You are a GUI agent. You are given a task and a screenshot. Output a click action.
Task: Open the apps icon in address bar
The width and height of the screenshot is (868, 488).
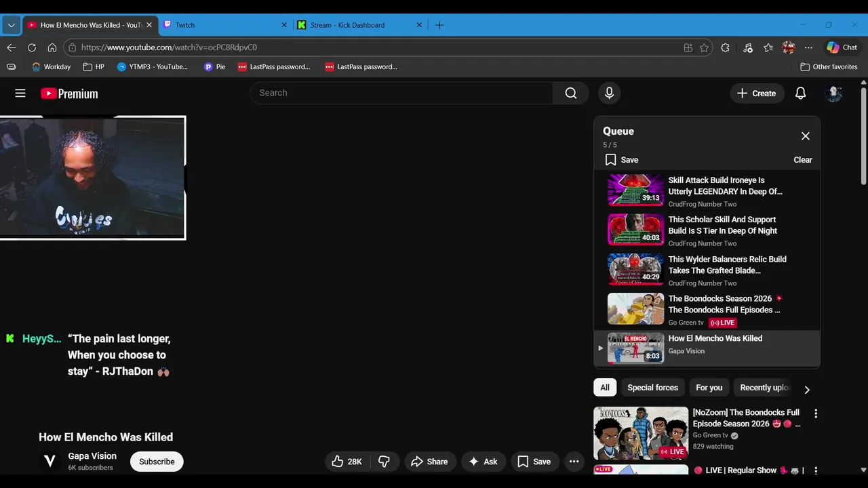[688, 47]
